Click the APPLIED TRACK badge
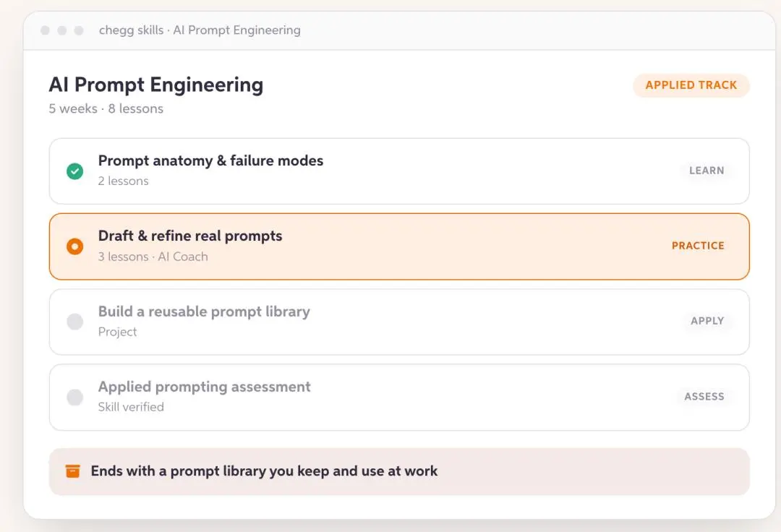781x532 pixels. tap(691, 85)
